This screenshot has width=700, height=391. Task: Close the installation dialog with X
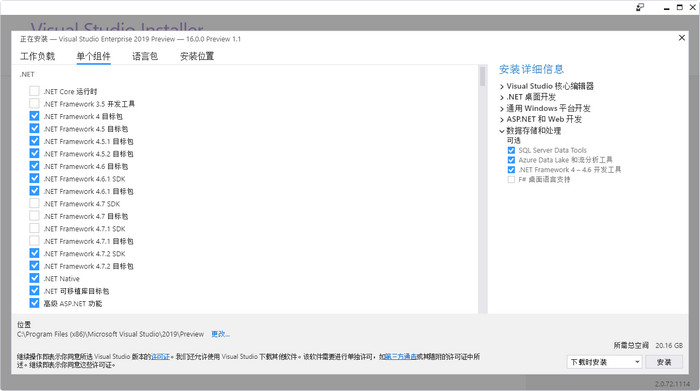click(x=682, y=38)
